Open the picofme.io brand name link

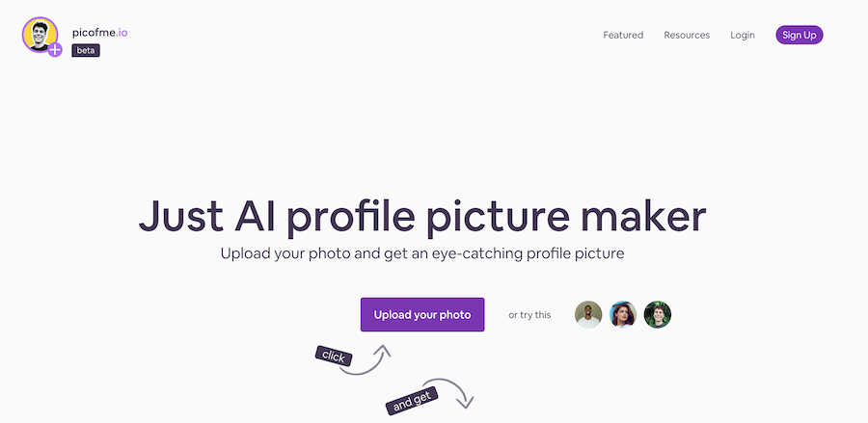click(99, 33)
